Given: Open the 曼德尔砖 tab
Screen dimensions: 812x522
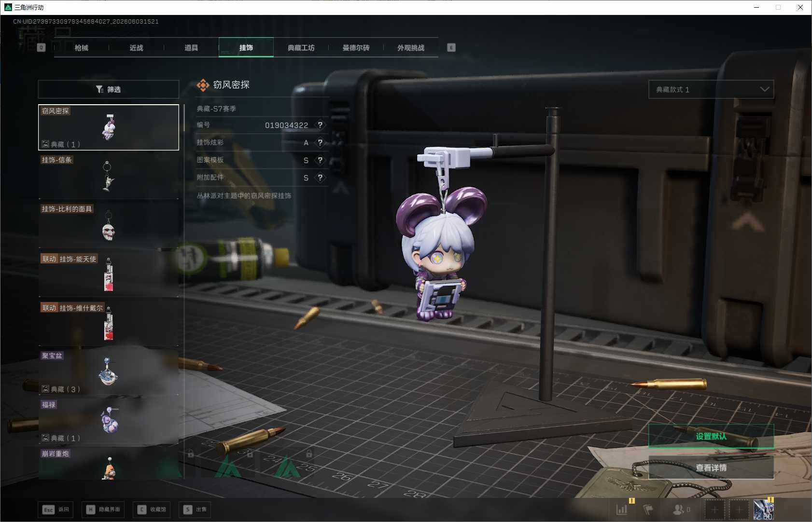Looking at the screenshot, I should 356,48.
